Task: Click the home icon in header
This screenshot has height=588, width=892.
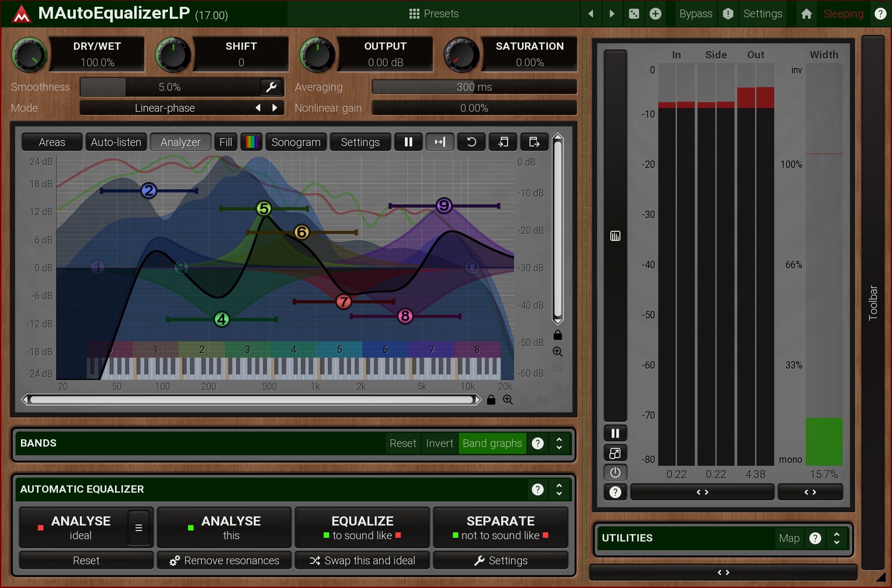Action: [806, 14]
